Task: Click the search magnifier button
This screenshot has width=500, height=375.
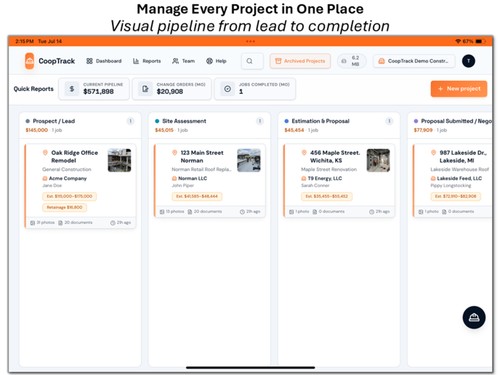Action: coord(252,61)
